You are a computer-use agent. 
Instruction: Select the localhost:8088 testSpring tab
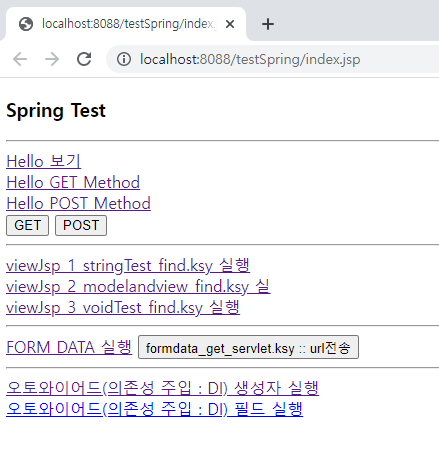[x=126, y=24]
